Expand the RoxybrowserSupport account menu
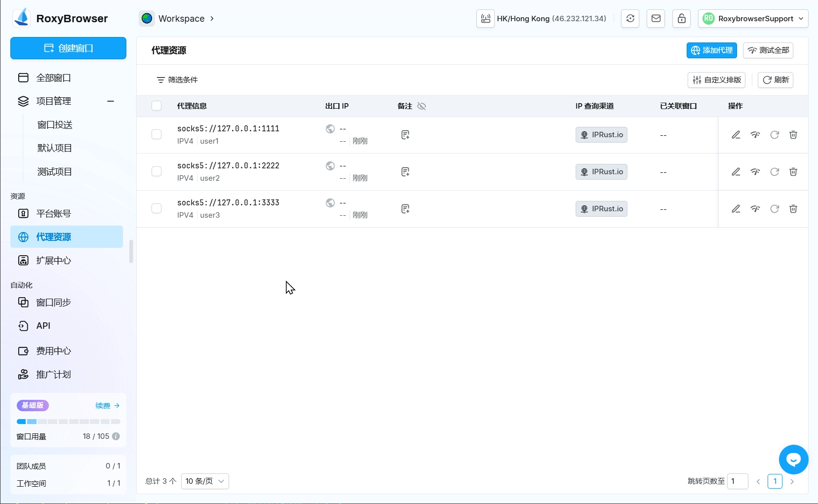The height and width of the screenshot is (504, 818). (x=753, y=19)
